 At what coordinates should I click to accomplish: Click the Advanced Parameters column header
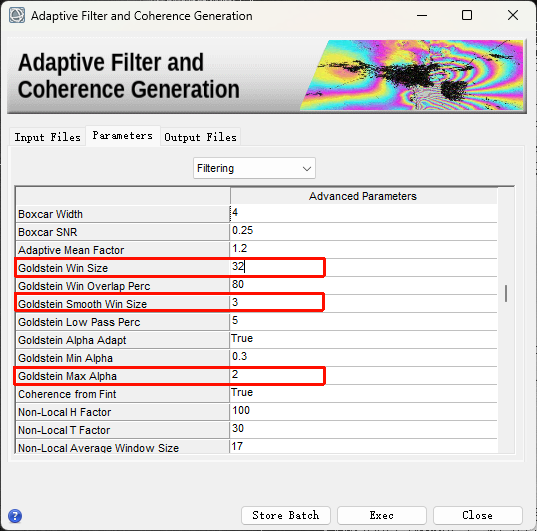363,196
